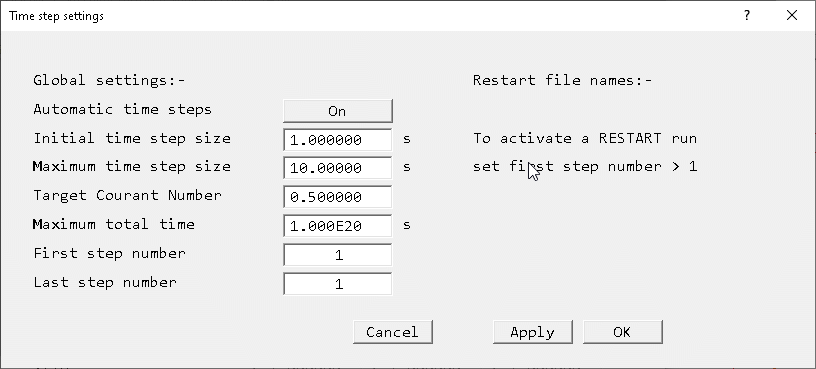Click the Automatic time steps label
This screenshot has height=369, width=816.
pos(123,110)
